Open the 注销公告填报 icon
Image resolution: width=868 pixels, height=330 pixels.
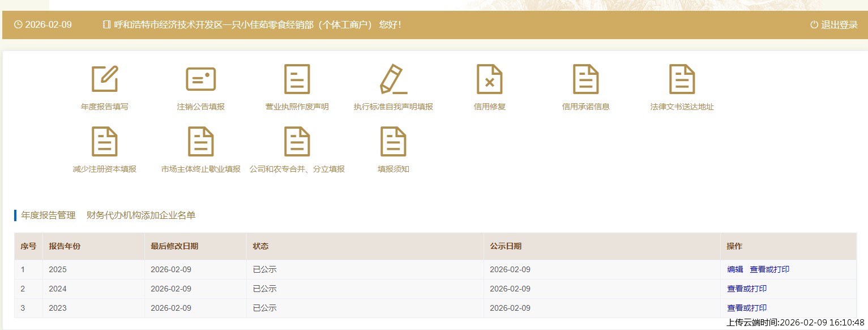click(201, 79)
